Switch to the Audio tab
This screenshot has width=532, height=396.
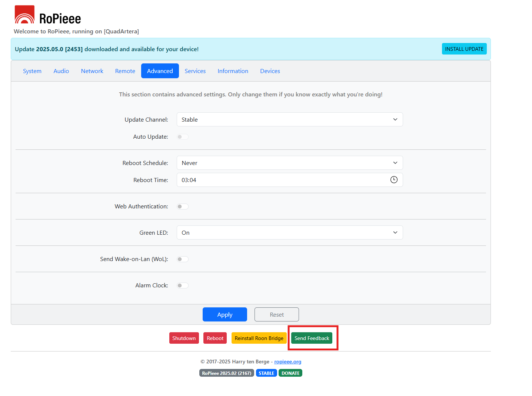click(61, 71)
